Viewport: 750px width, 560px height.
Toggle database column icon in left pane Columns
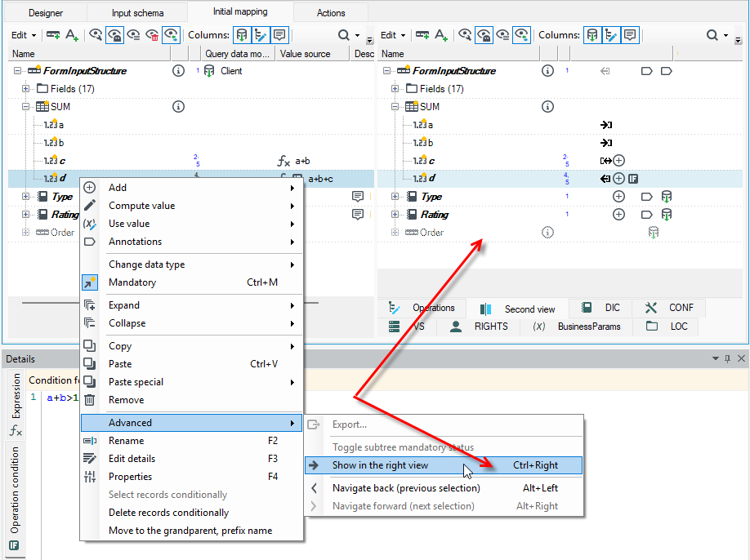(x=242, y=35)
